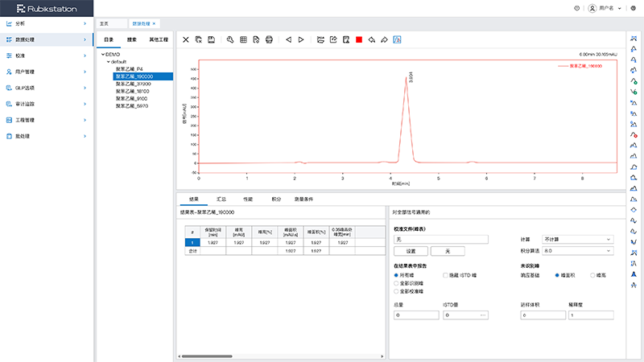This screenshot has height=362, width=644.
Task: Click the 设置 button under calibration file
Action: (411, 251)
